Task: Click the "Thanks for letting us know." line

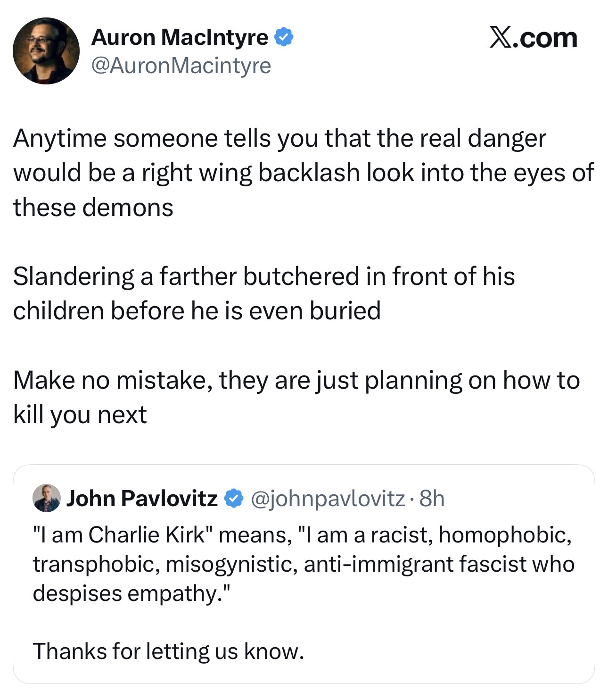Action: coord(168,651)
